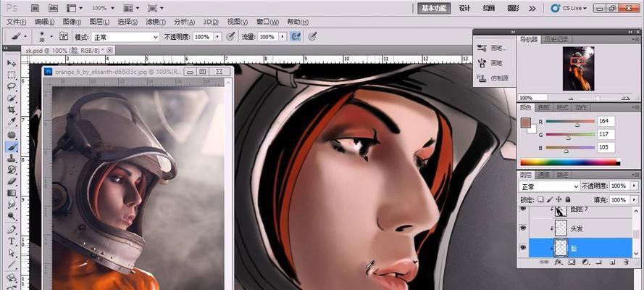Hide the 头发 layer eye

(523, 228)
